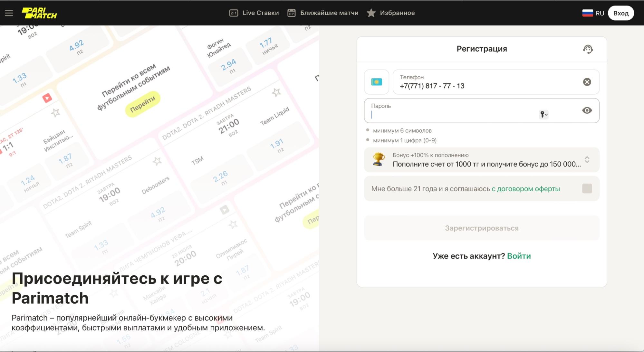Screen dimensions: 644x352
Task: Open support headset icon in registration
Action: pyautogui.click(x=588, y=49)
